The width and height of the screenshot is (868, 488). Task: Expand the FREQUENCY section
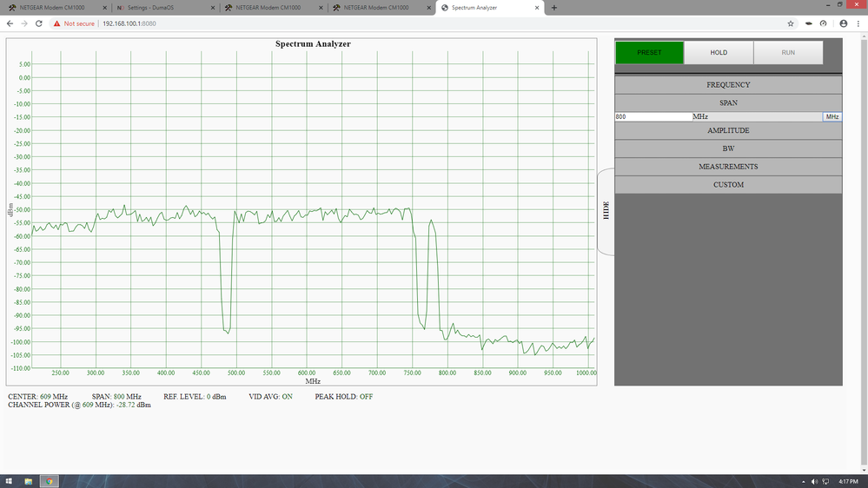tap(728, 84)
